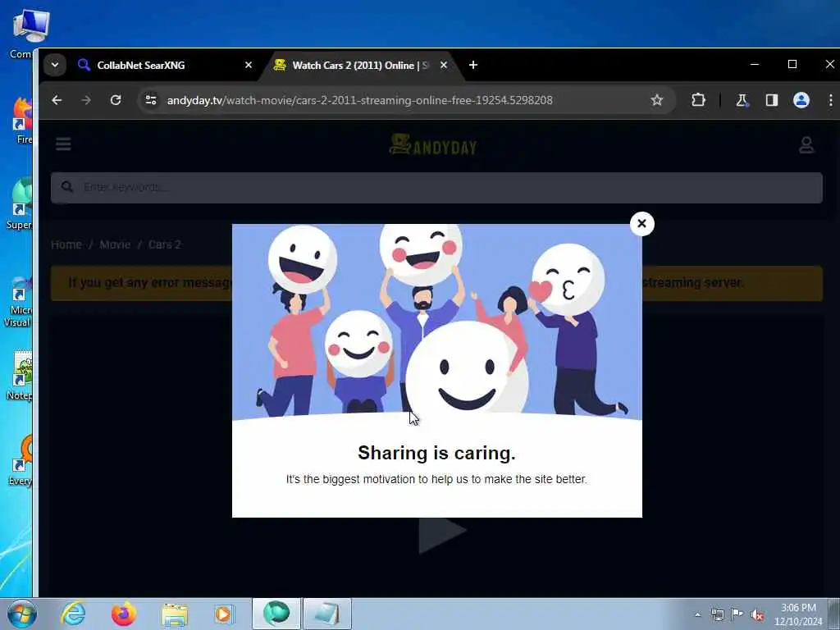
Task: Open the browser profile menu
Action: 801,100
